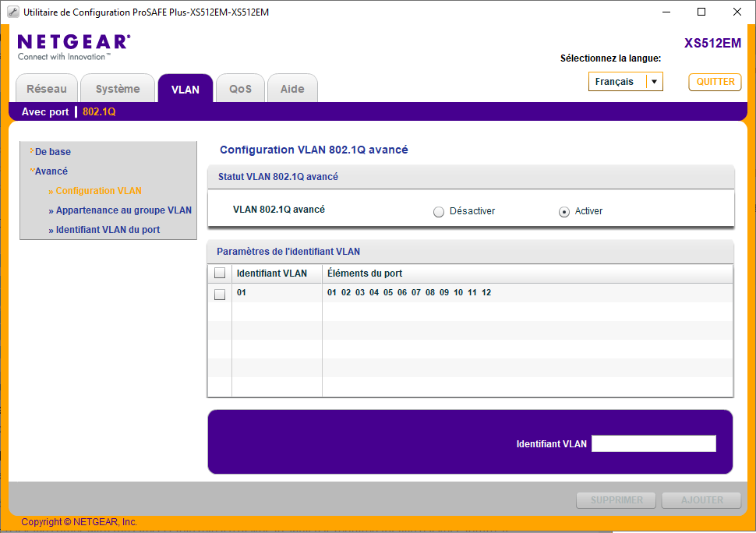Click the AJOUTER button
Image resolution: width=756 pixels, height=533 pixels.
[701, 500]
